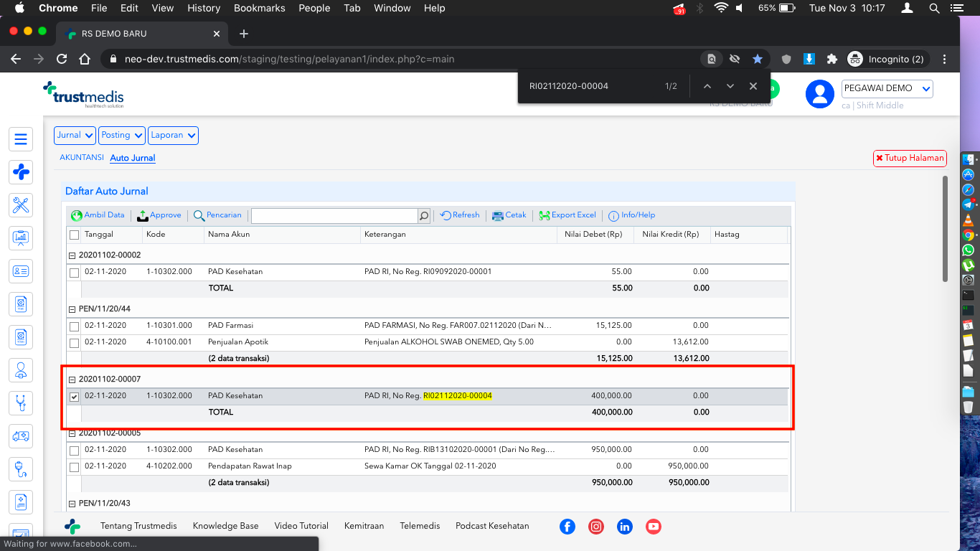Click the Approve upload icon
The width and height of the screenshot is (980, 551).
click(x=142, y=215)
